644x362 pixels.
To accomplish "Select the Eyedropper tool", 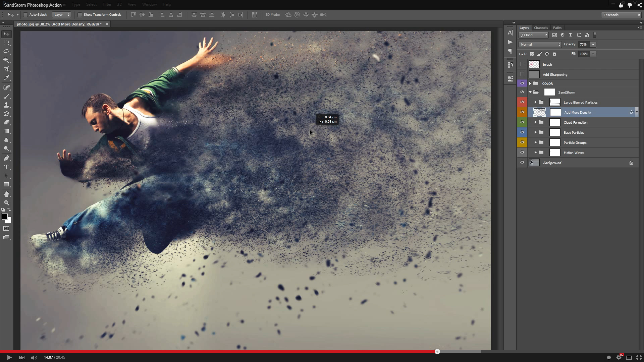I will pyautogui.click(x=6, y=78).
